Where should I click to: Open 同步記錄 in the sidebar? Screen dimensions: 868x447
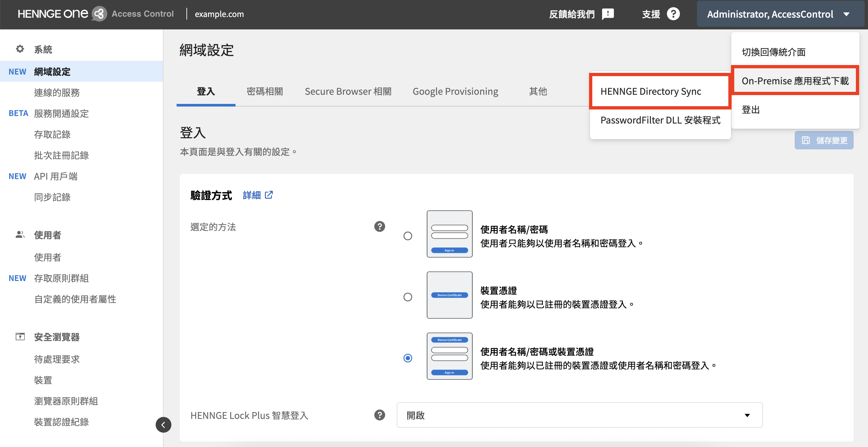click(52, 197)
